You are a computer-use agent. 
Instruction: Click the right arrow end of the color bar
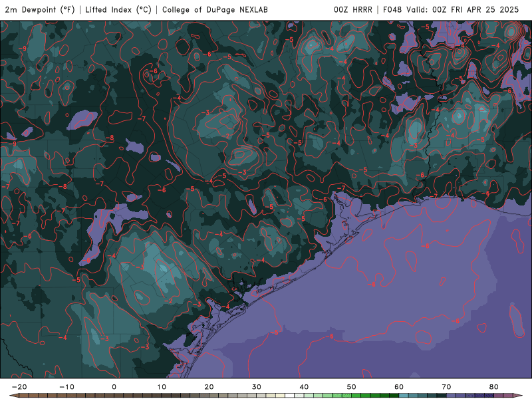click(x=517, y=396)
